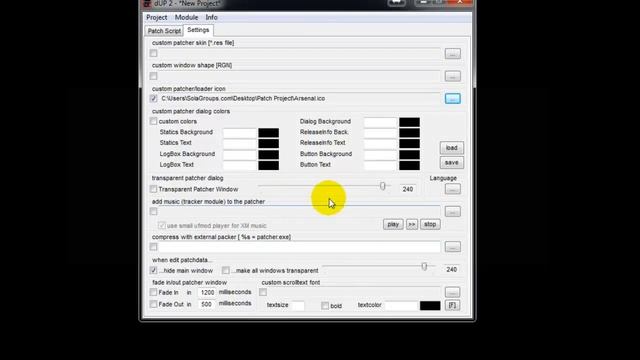Screen dimensions: 640x360
Task: Skip forward with the >> music button
Action: click(x=412, y=224)
